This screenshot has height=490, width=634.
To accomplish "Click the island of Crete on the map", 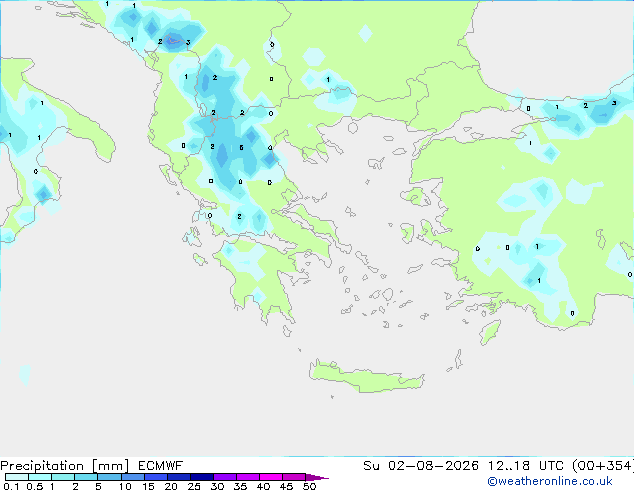I will 366,376.
